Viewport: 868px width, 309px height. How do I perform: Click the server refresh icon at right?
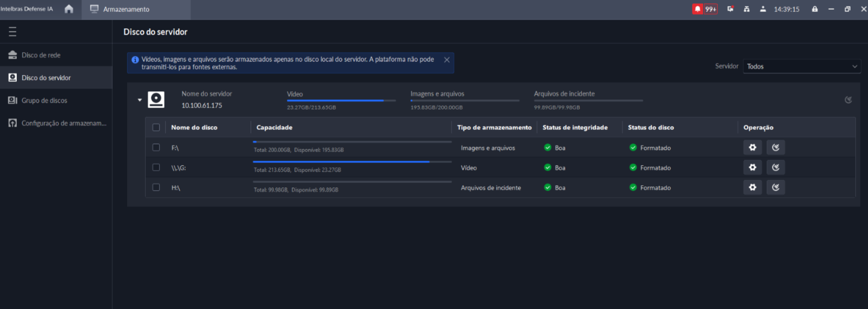tap(848, 99)
